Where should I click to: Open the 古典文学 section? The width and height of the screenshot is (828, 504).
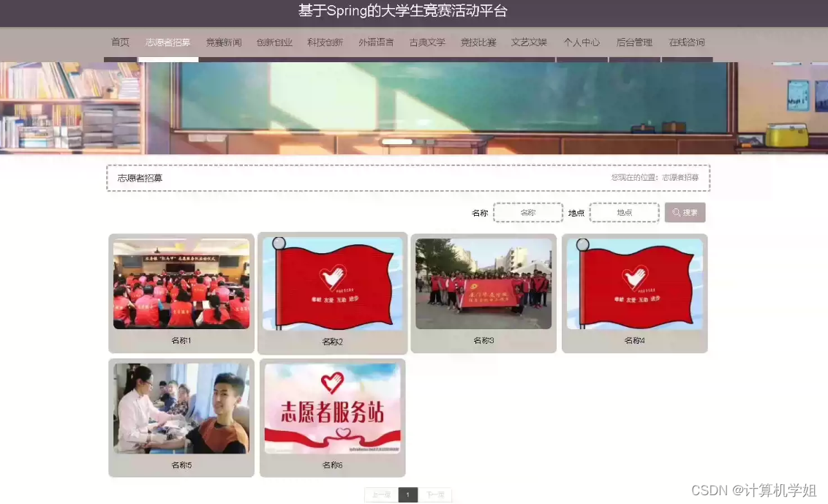pos(426,42)
